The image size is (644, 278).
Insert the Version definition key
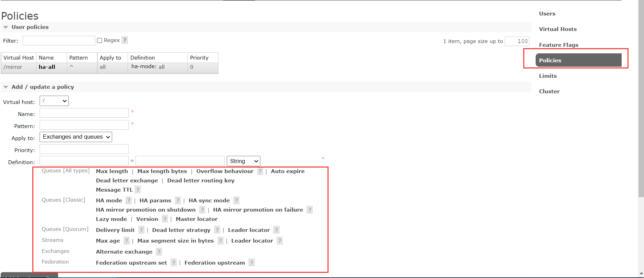click(x=147, y=219)
